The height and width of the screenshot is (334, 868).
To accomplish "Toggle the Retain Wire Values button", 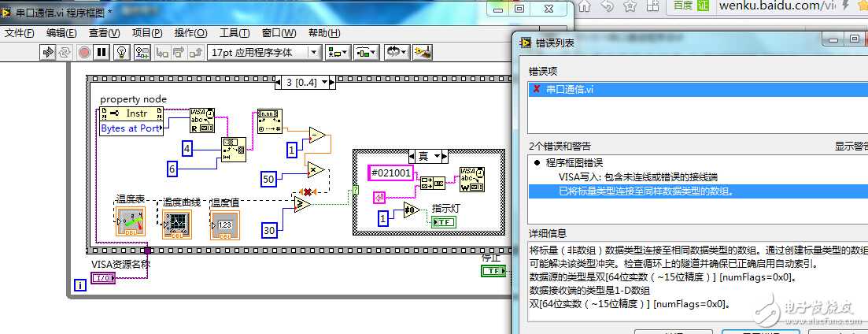I will [142, 52].
